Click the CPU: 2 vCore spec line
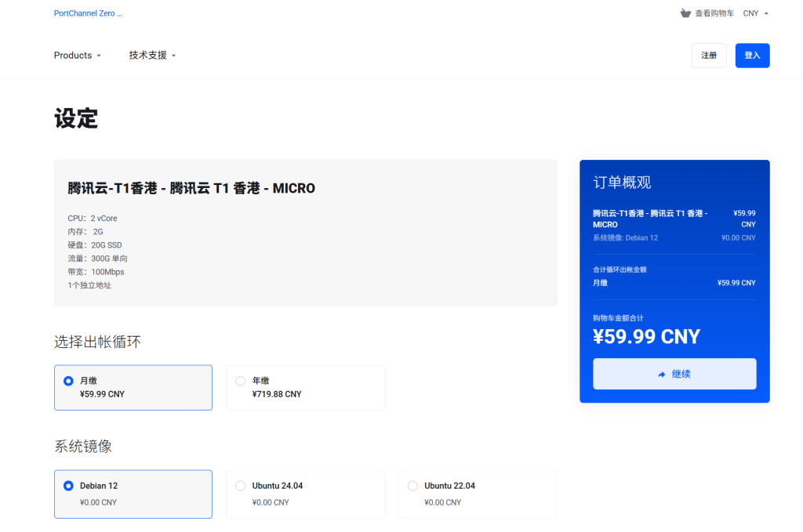Viewport: 803px width, 532px height. (x=93, y=219)
